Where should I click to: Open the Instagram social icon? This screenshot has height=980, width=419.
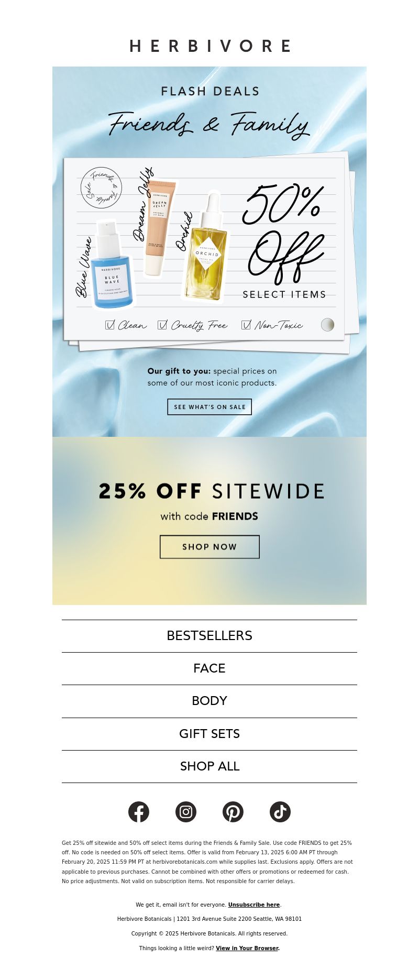pos(186,812)
